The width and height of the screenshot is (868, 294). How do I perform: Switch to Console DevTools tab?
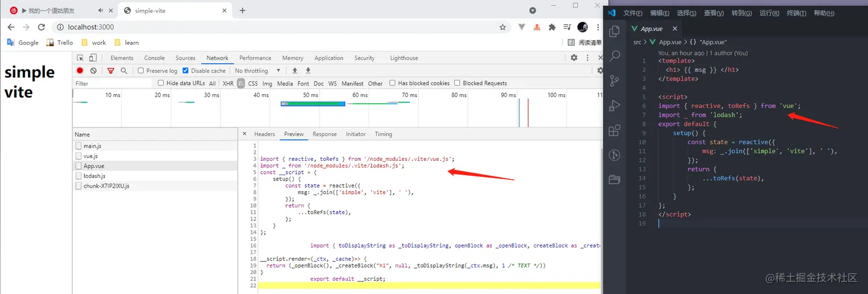click(154, 58)
